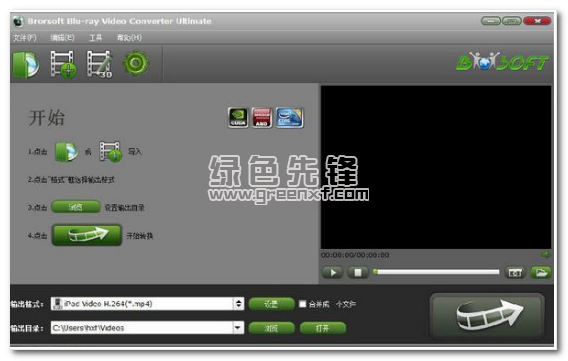Open the 帮助(H) menu

[129, 38]
